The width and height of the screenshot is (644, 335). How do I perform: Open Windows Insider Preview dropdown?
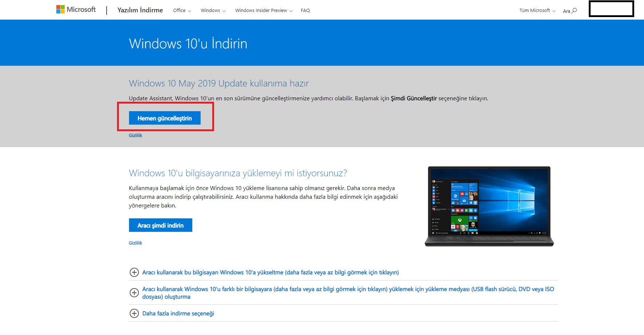tap(264, 11)
